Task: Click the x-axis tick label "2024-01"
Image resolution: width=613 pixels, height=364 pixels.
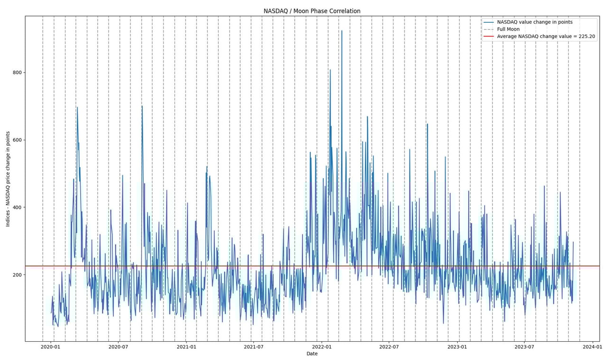Action: point(593,346)
